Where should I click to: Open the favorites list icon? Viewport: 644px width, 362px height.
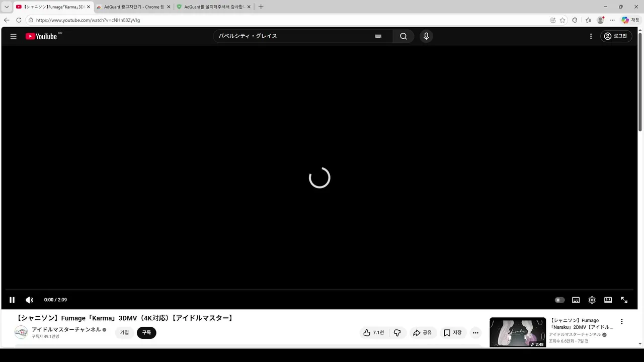click(x=588, y=20)
